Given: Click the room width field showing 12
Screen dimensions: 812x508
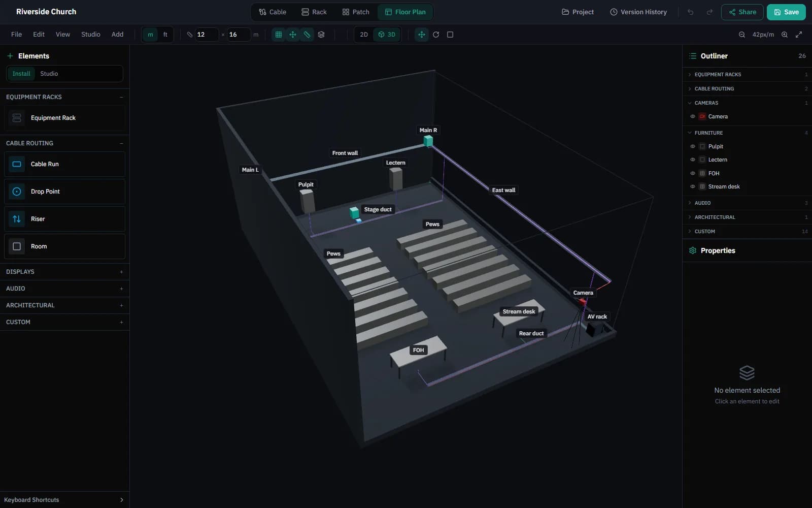Looking at the screenshot, I should pyautogui.click(x=207, y=35).
